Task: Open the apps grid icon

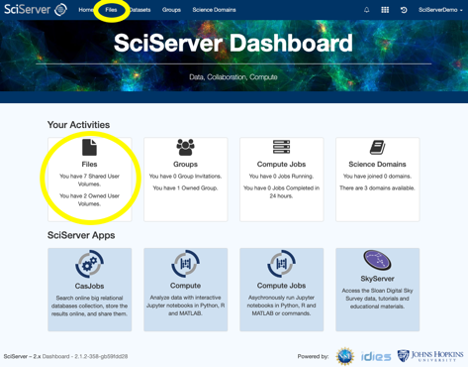Action: [385, 10]
